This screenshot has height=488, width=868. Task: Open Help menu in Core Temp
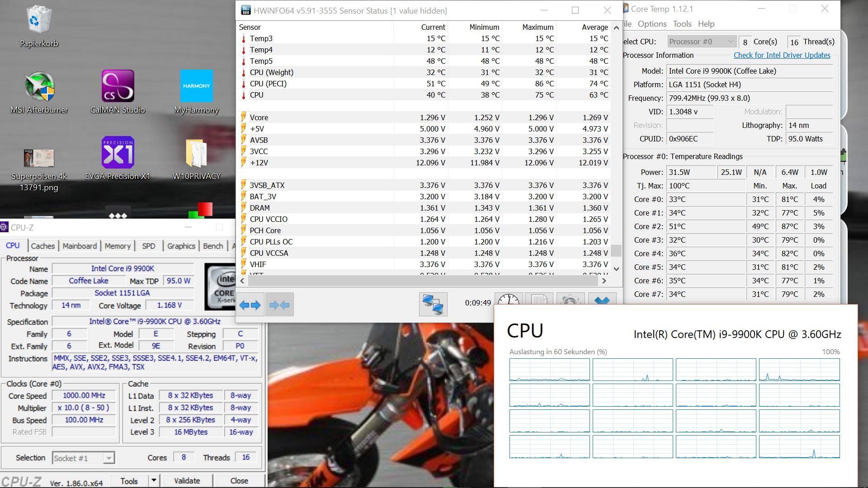pyautogui.click(x=706, y=24)
